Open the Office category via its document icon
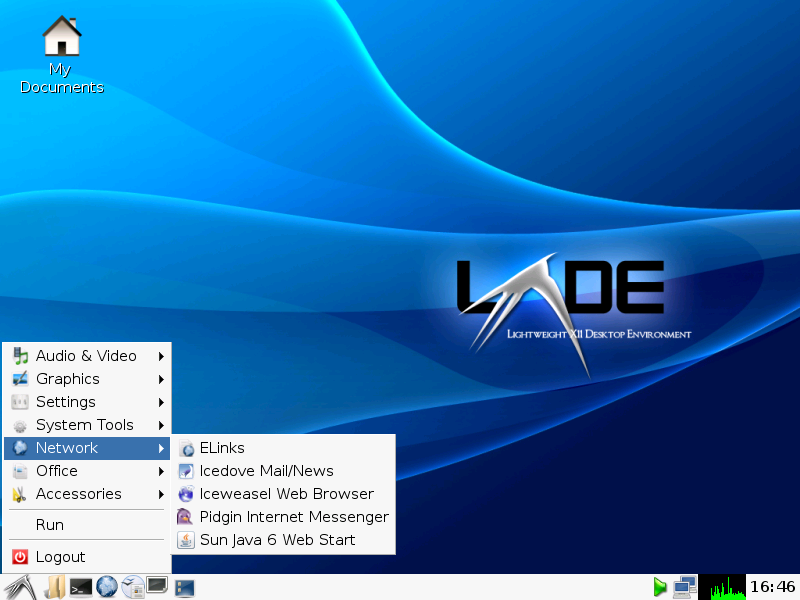This screenshot has width=800, height=600. click(20, 471)
